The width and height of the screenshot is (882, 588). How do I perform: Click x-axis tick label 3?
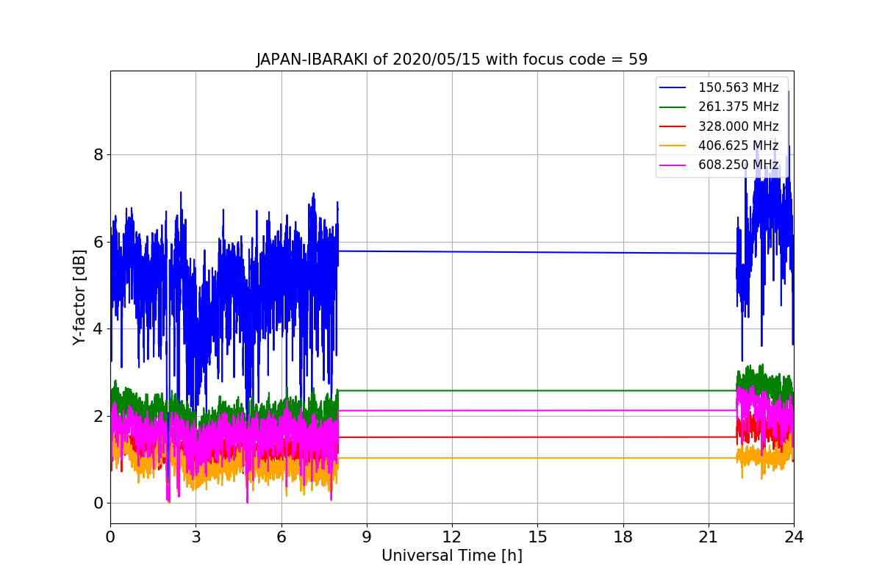[x=196, y=537]
